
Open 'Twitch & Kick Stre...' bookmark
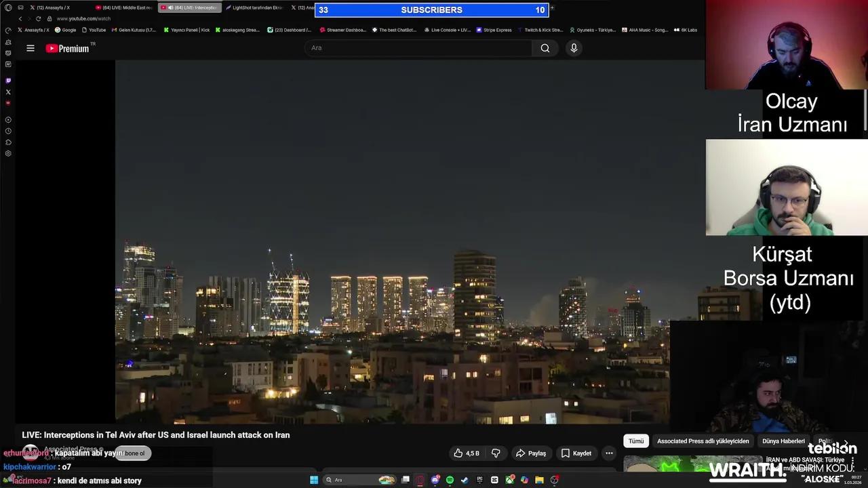540,30
